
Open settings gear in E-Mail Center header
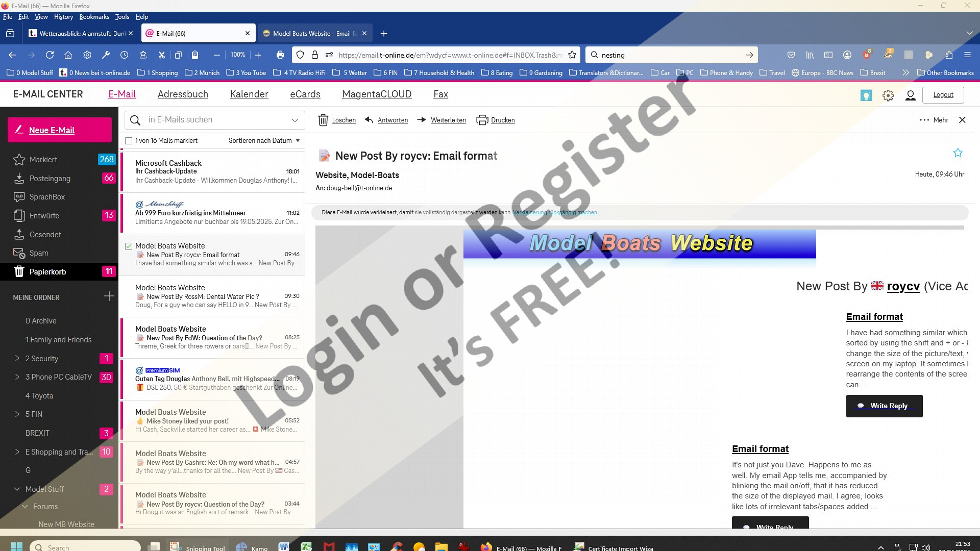tap(888, 95)
